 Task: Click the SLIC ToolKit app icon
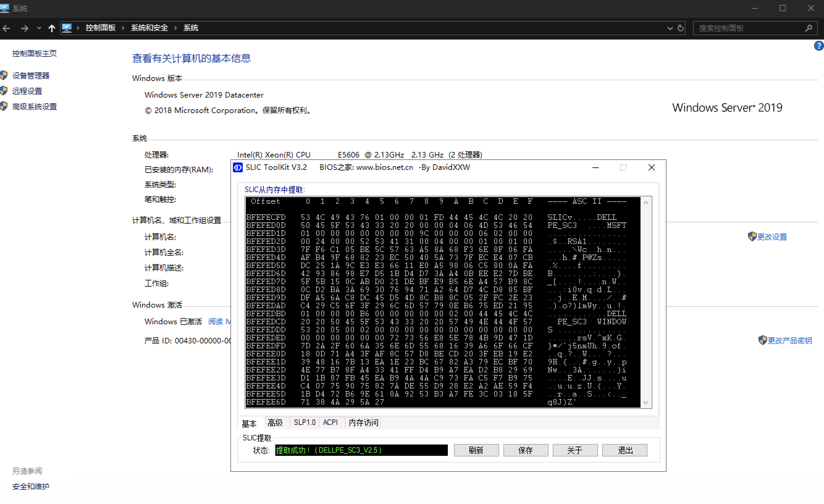[238, 167]
